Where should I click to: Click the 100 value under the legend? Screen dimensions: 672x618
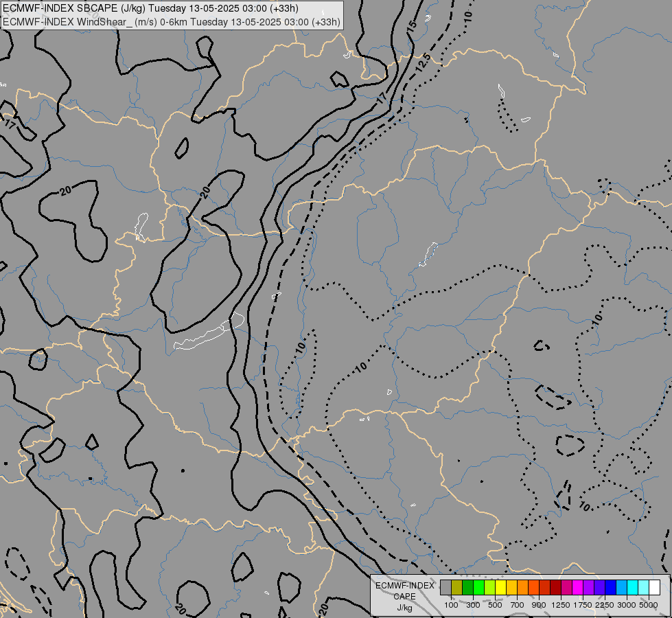tap(451, 605)
